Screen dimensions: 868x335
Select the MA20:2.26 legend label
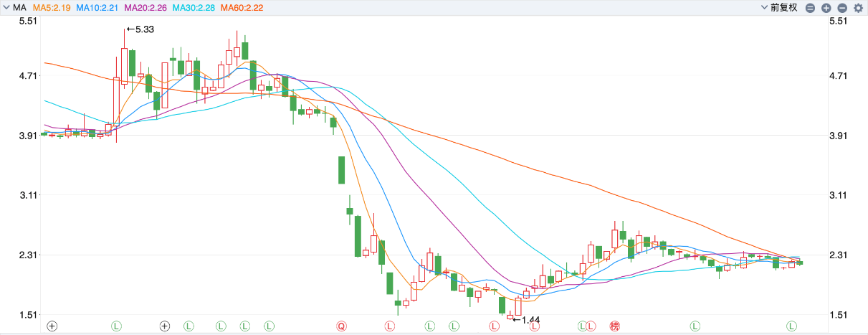[146, 7]
